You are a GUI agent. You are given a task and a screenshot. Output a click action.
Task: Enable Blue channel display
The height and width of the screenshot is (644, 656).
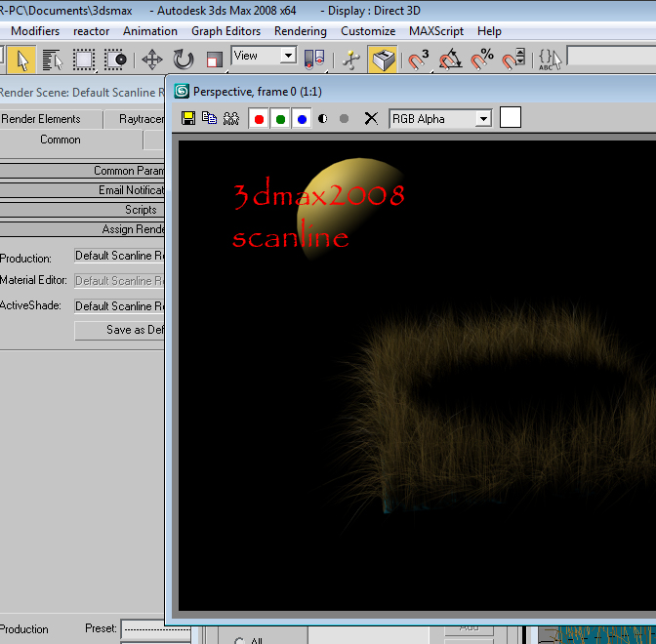[x=302, y=119]
